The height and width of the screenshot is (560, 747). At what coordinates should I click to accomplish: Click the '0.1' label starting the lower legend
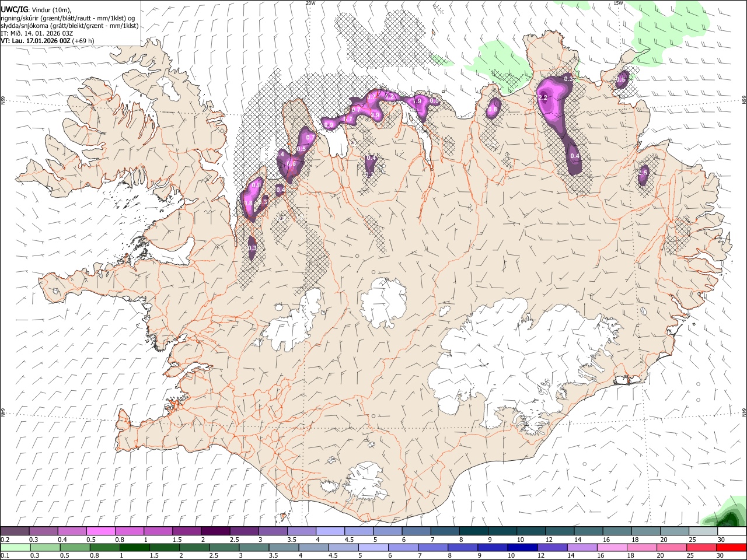coord(5,555)
